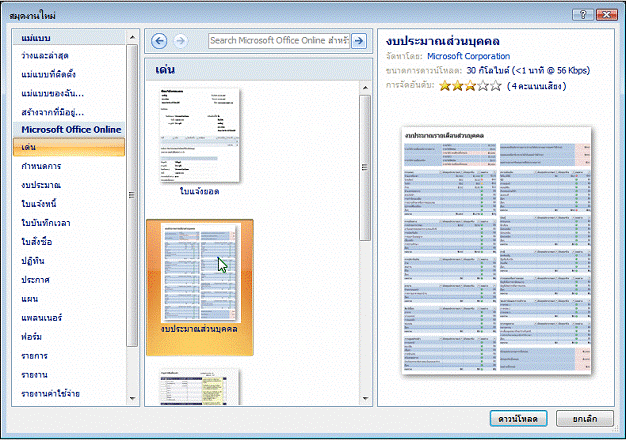The width and height of the screenshot is (626, 440).
Task: Click the template list scrollbar up arrow
Action: pos(133,37)
